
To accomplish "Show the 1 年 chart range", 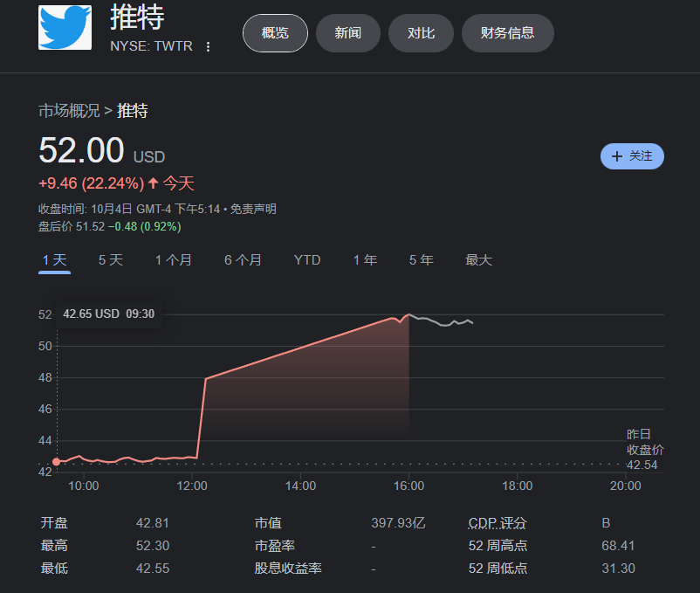I will coord(365,260).
